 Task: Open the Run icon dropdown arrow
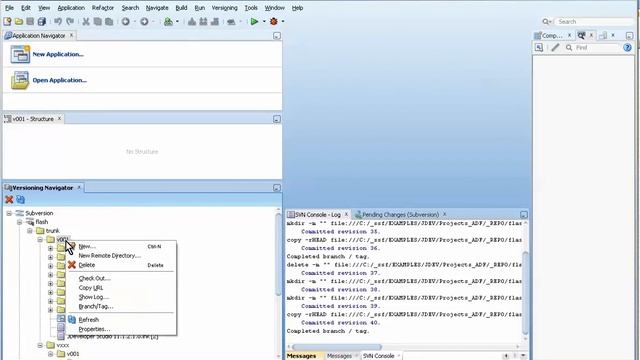pyautogui.click(x=264, y=22)
